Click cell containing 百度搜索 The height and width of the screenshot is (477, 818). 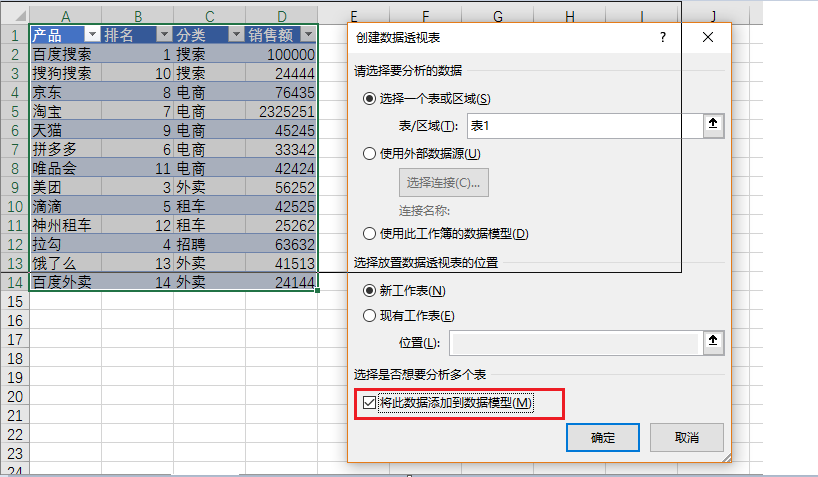(66, 54)
